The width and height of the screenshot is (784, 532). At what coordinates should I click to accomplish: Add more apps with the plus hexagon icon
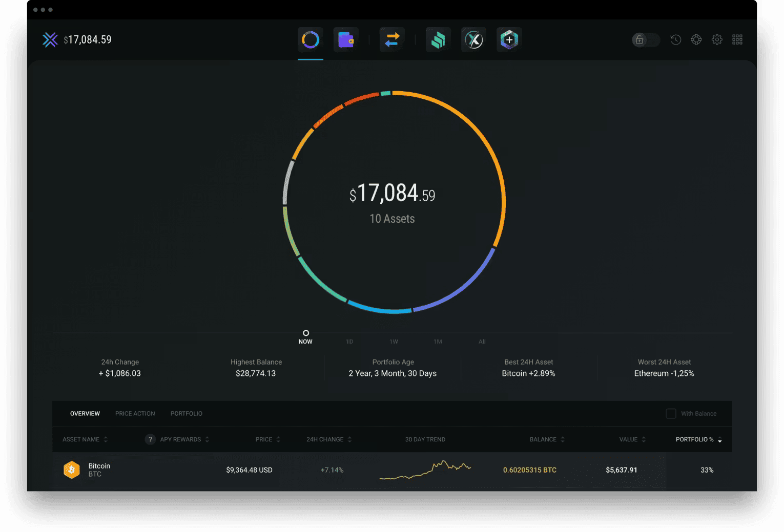(x=509, y=39)
